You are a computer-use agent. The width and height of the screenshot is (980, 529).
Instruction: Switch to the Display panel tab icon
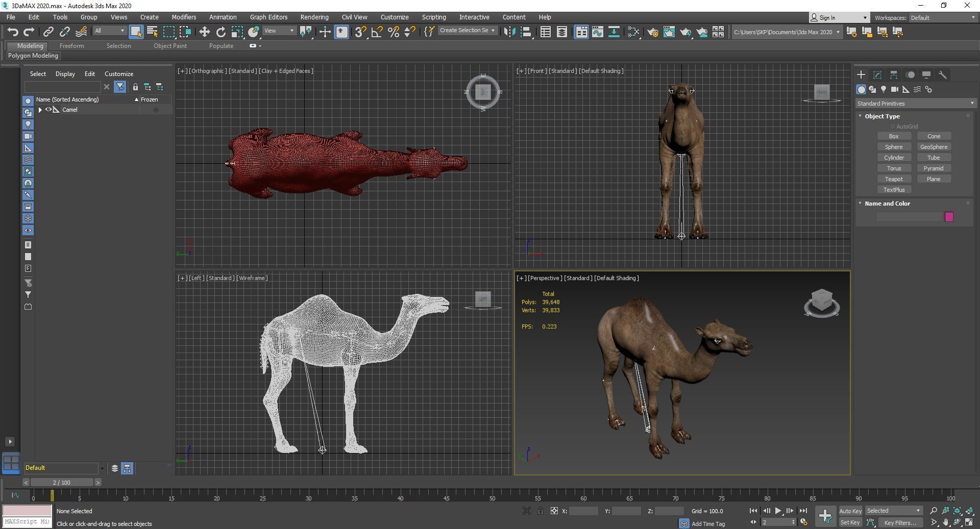pyautogui.click(x=926, y=74)
